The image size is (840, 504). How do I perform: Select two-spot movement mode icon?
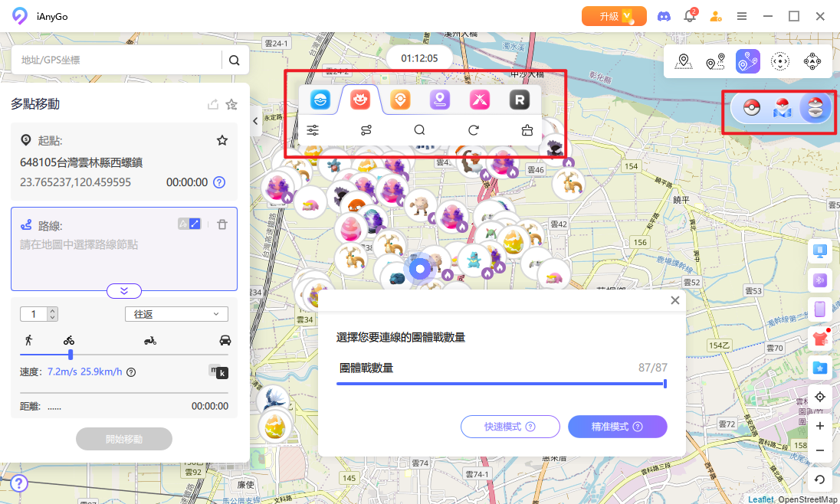715,61
